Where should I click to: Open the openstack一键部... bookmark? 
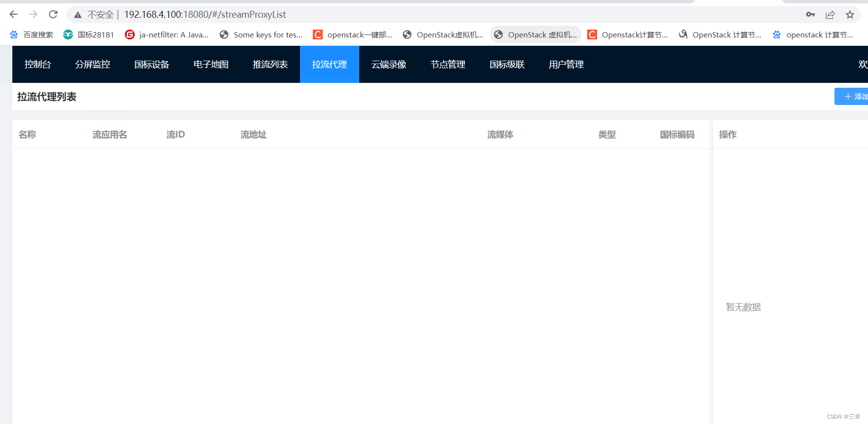pyautogui.click(x=353, y=35)
